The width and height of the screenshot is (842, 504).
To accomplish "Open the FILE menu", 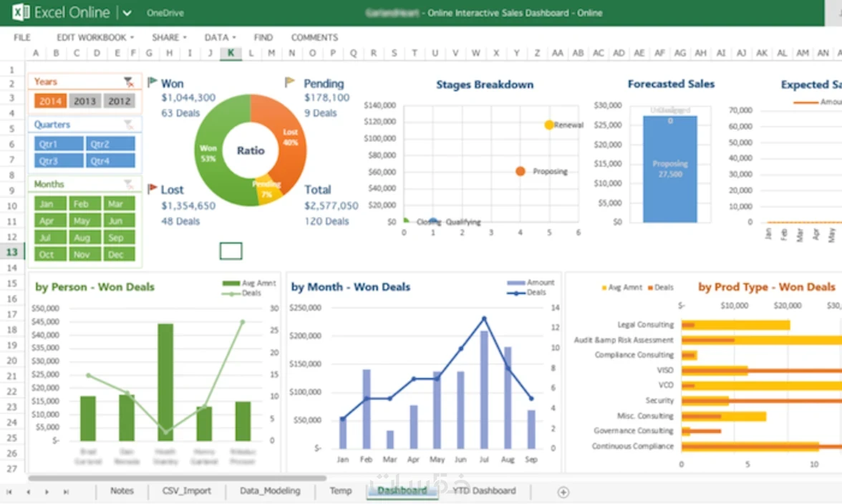I will (x=22, y=37).
